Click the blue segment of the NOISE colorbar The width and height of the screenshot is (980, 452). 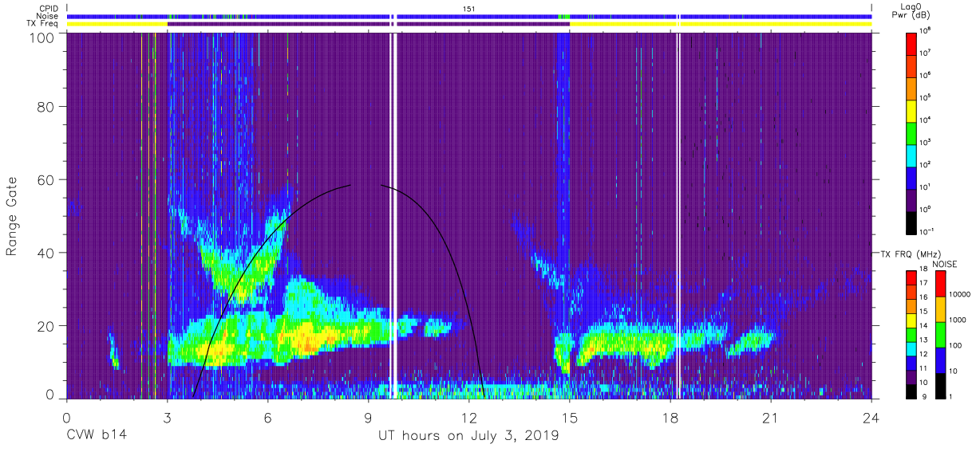coord(942,360)
